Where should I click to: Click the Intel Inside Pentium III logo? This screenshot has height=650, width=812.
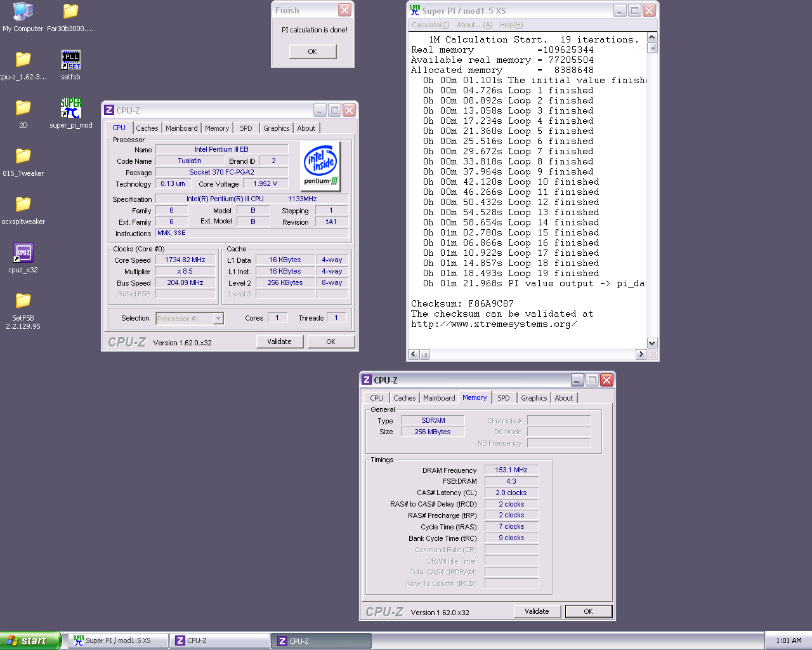pos(321,166)
